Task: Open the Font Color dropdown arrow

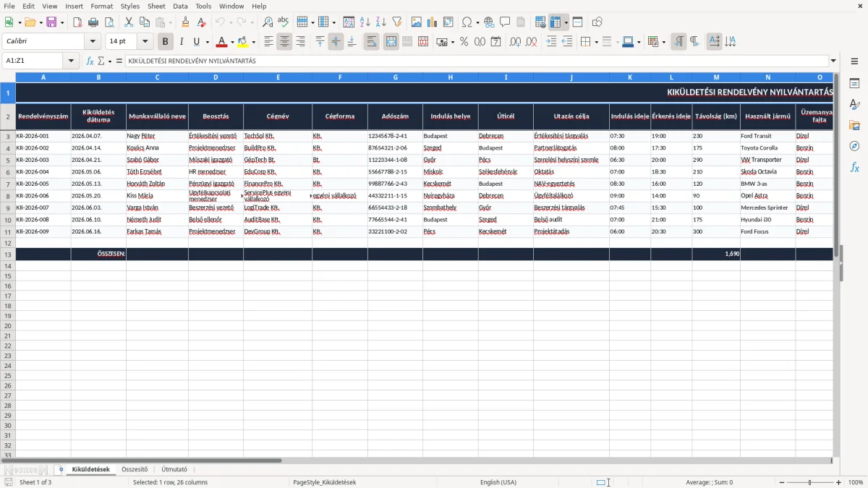Action: coord(232,42)
